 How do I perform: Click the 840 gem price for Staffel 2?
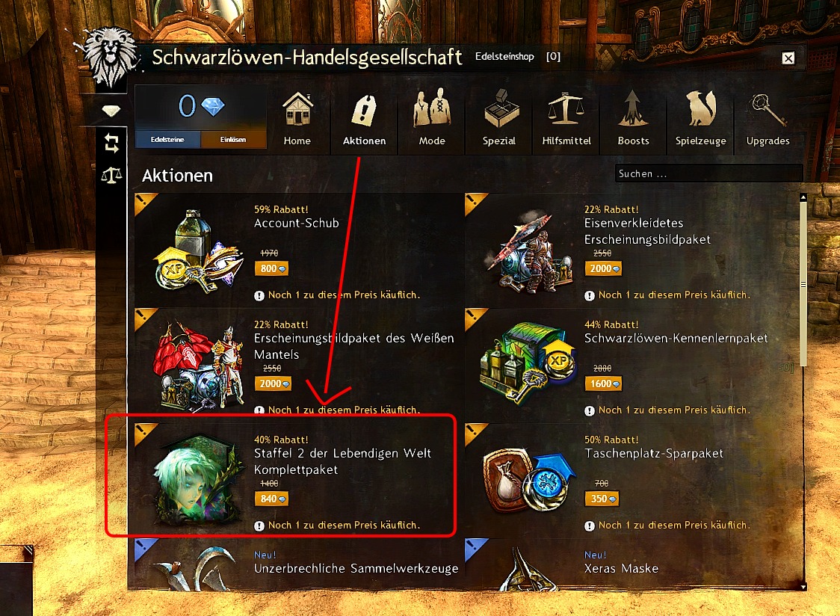pyautogui.click(x=271, y=499)
